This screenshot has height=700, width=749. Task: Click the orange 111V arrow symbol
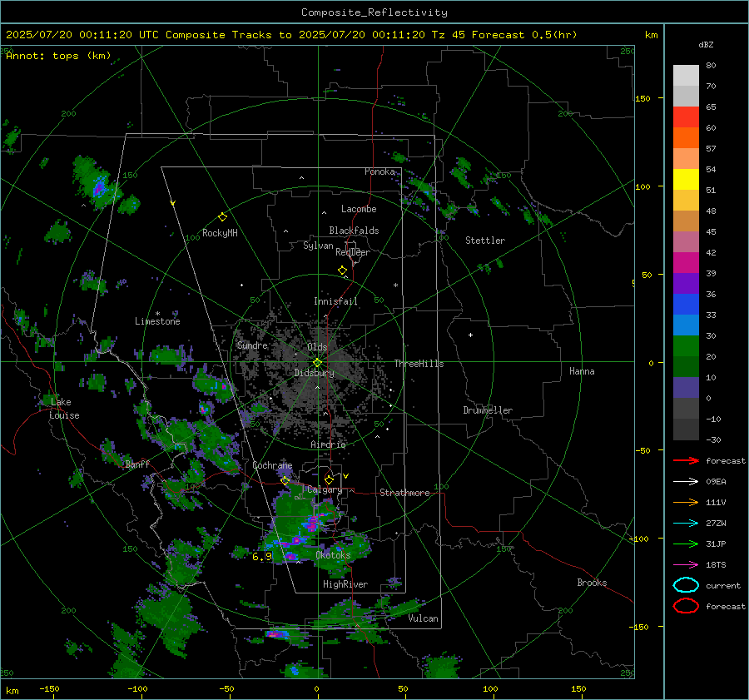[686, 502]
